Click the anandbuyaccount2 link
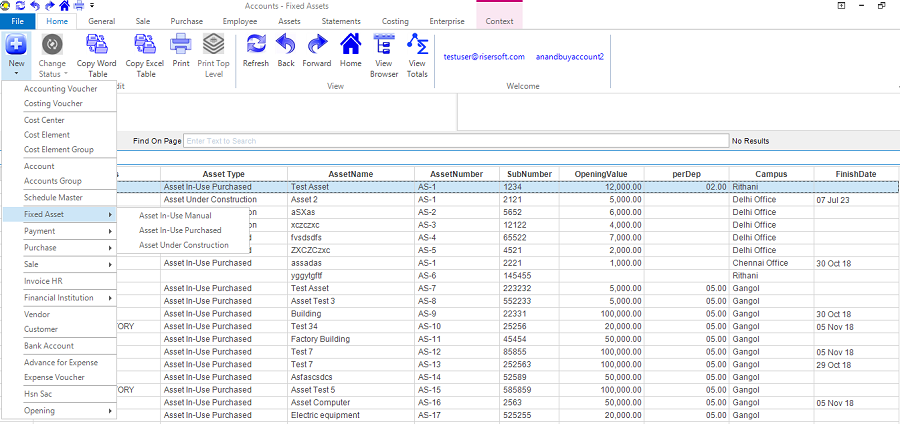The image size is (900, 424). (x=570, y=57)
